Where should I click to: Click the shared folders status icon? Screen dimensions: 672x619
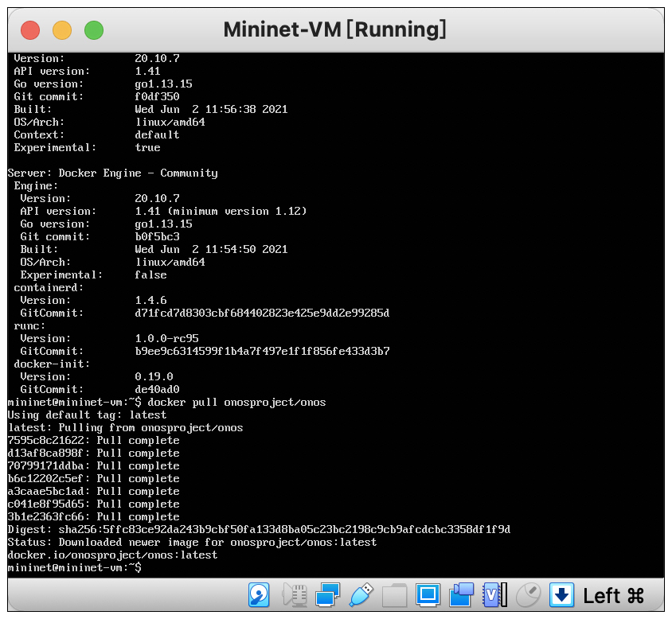394,594
